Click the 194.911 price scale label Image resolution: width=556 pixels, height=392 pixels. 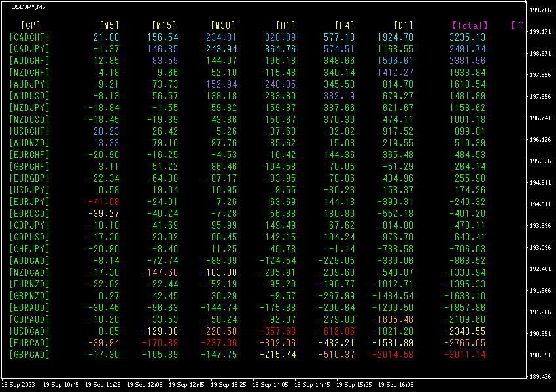point(540,183)
